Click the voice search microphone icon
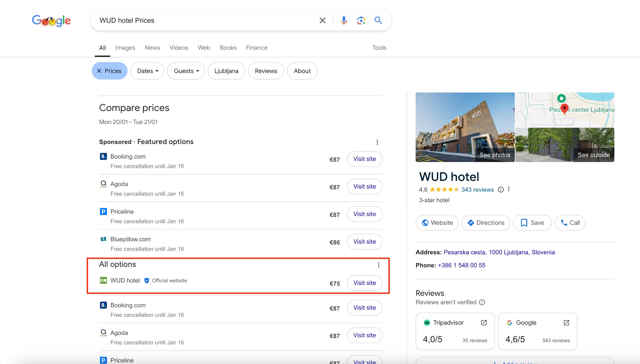This screenshot has width=640, height=364. pyautogui.click(x=344, y=21)
